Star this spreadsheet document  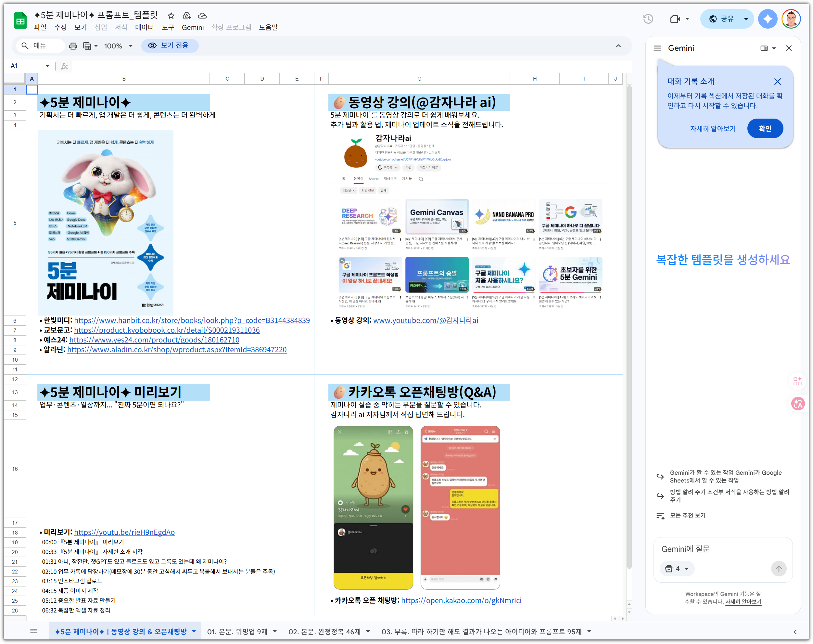171,16
